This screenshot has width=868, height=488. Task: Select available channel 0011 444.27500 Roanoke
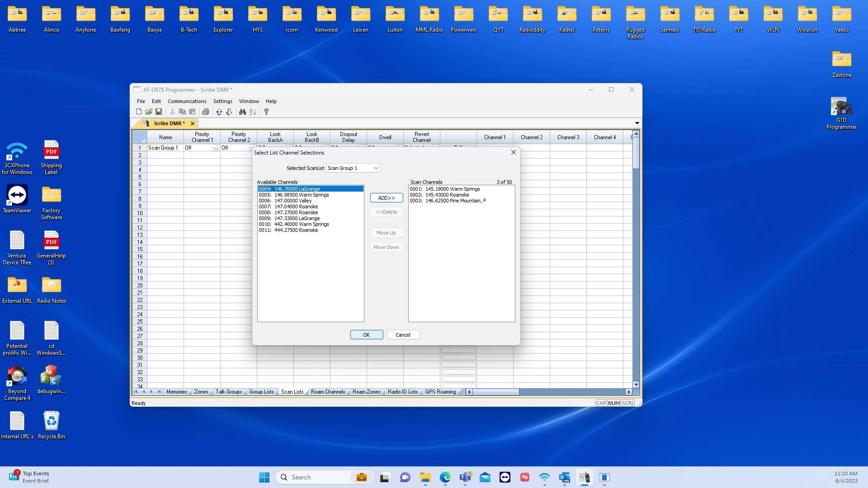click(x=311, y=230)
